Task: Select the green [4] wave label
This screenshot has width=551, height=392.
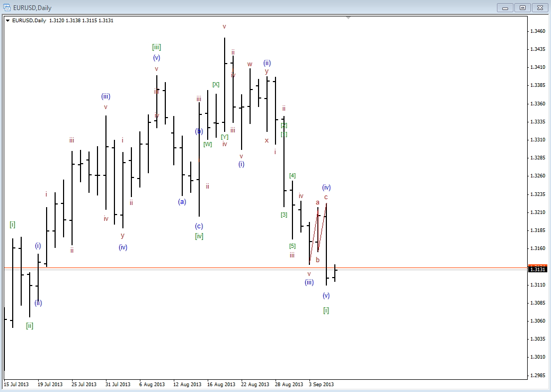Action: (x=292, y=175)
